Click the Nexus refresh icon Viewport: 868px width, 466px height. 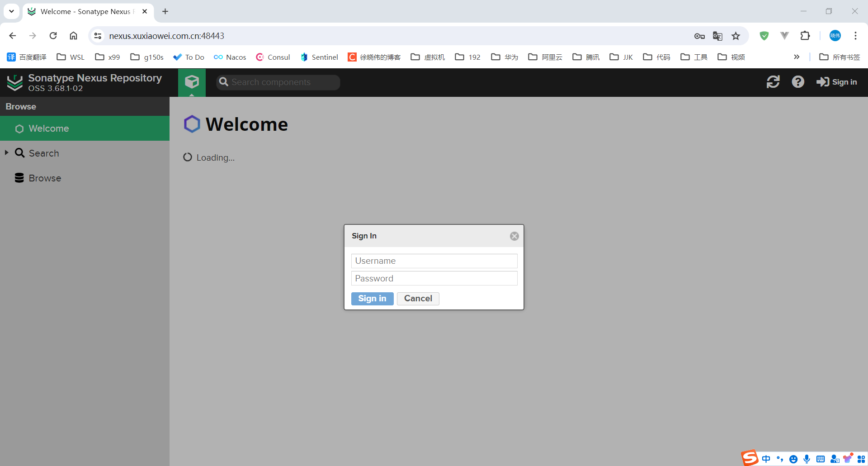point(773,82)
